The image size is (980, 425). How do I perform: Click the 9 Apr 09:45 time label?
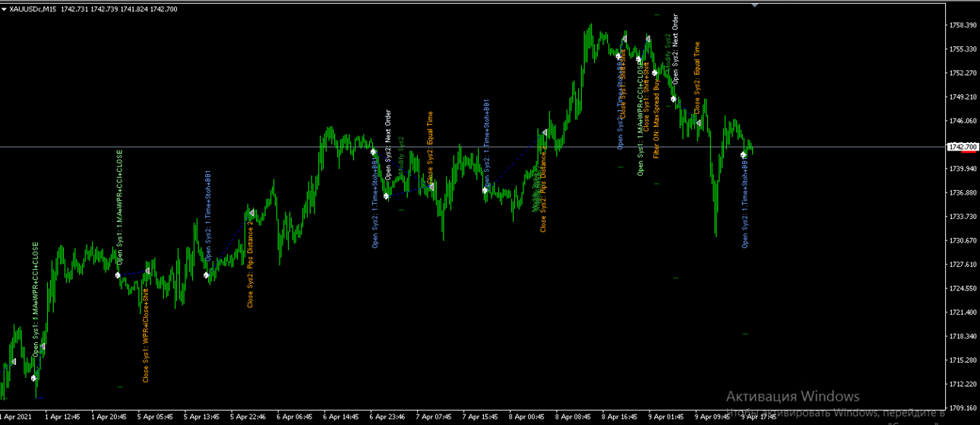coord(712,417)
